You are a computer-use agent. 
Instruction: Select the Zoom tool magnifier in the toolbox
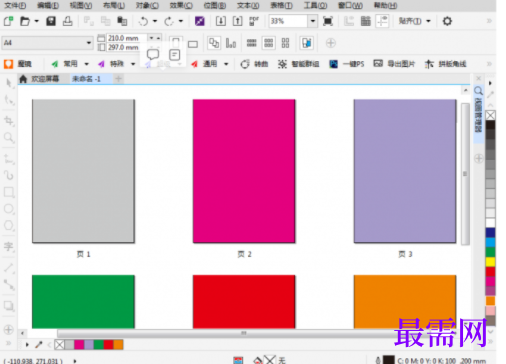[9, 137]
